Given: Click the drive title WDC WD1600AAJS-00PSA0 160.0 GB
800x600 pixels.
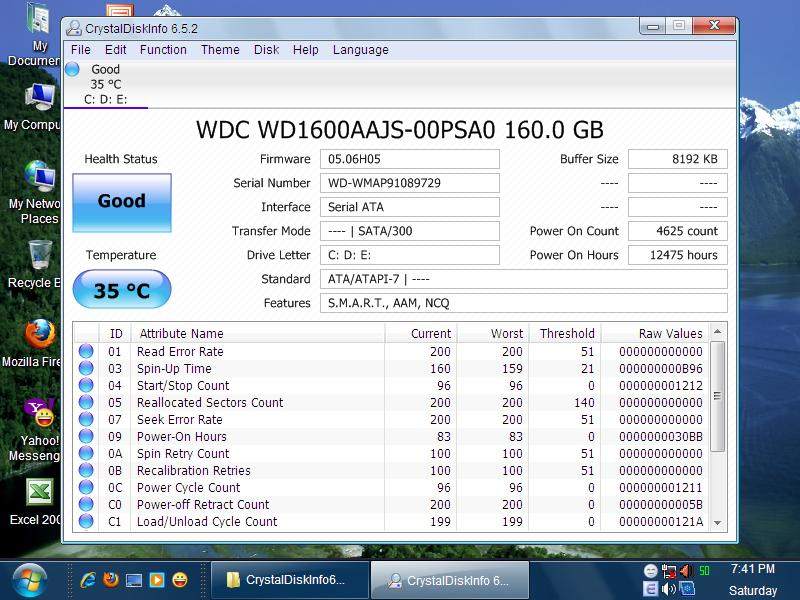Looking at the screenshot, I should tap(400, 130).
